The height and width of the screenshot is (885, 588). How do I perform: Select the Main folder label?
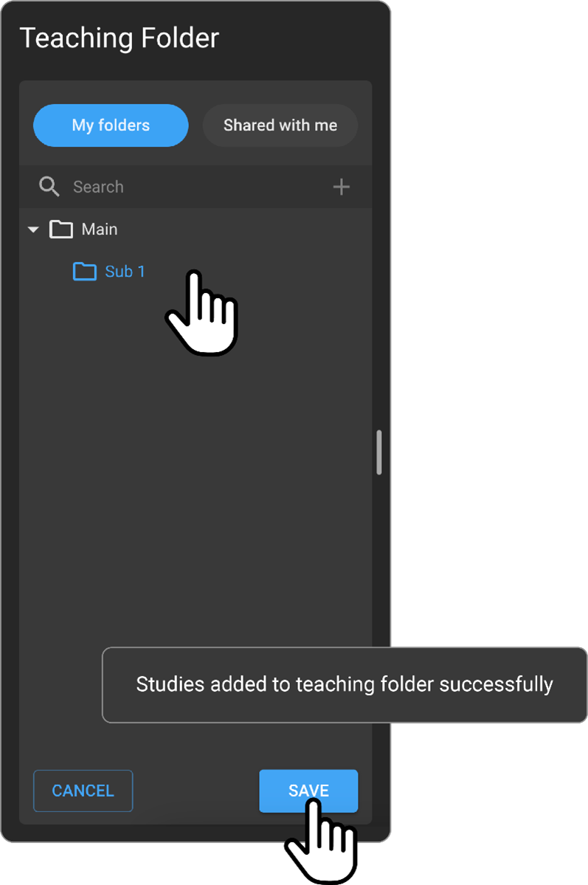coord(100,230)
